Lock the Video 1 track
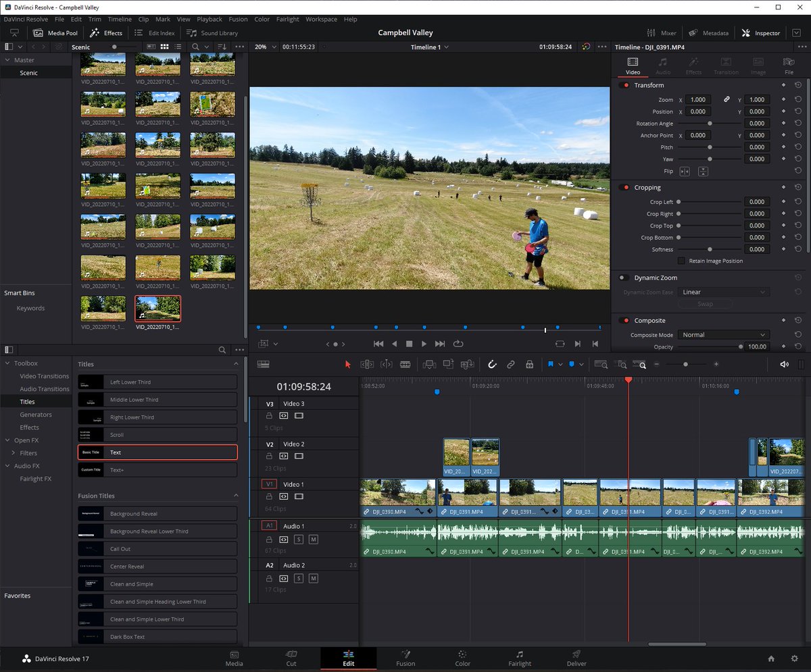The width and height of the screenshot is (811, 672). [x=269, y=496]
